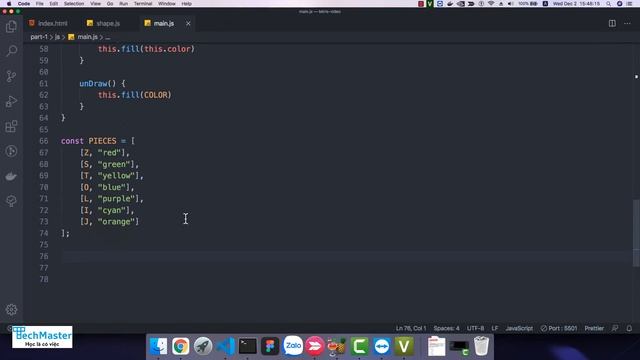Click the "purple" string on line 71
Screen dimensions: 640x360
coord(116,198)
